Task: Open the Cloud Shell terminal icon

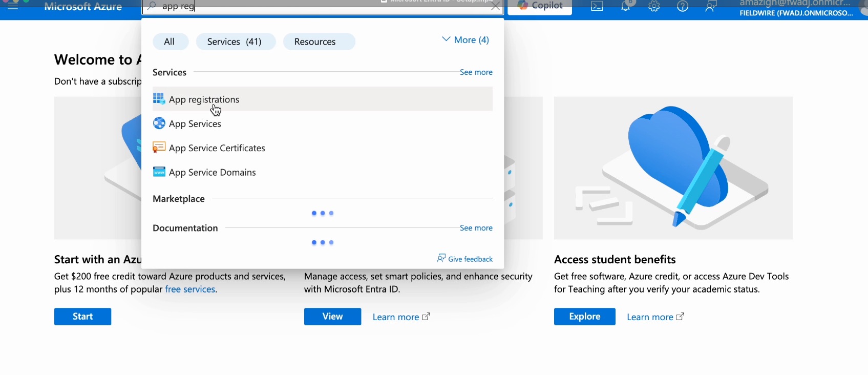Action: pos(597,7)
